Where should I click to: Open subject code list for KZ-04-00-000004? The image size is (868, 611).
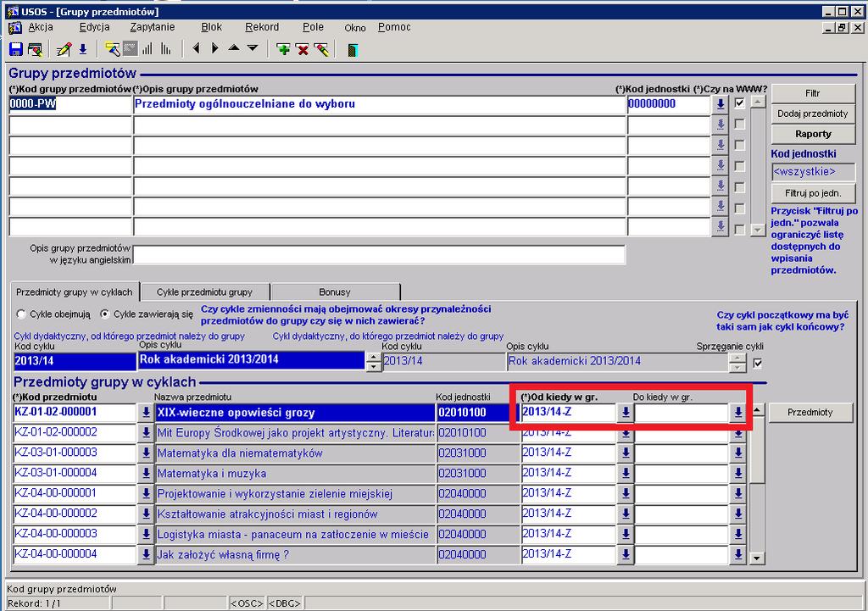click(146, 554)
